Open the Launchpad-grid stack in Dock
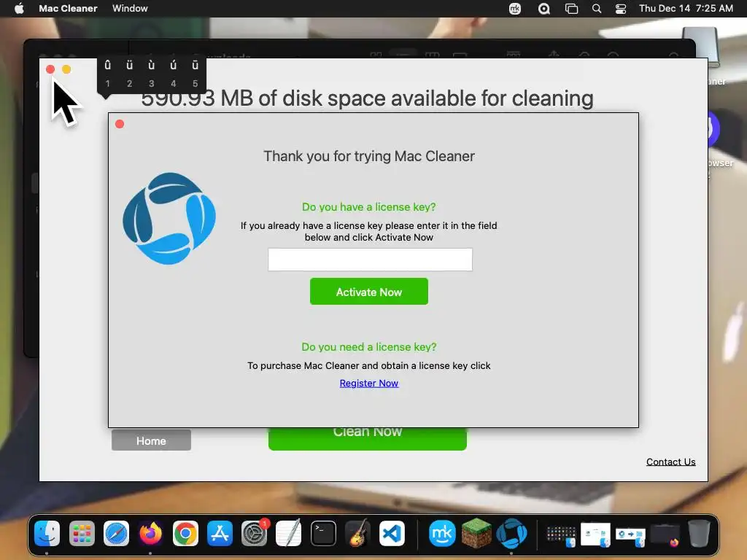This screenshot has width=747, height=560. tap(561, 536)
